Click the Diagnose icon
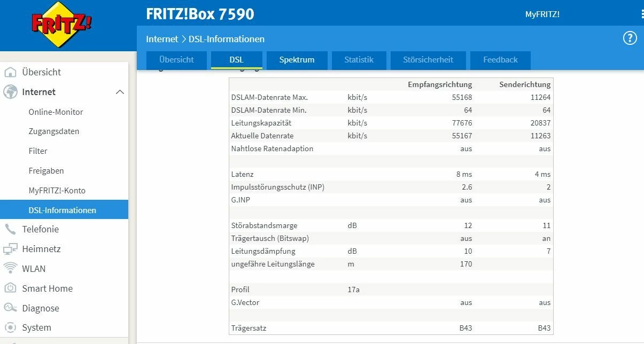This screenshot has height=344, width=644. (10, 308)
